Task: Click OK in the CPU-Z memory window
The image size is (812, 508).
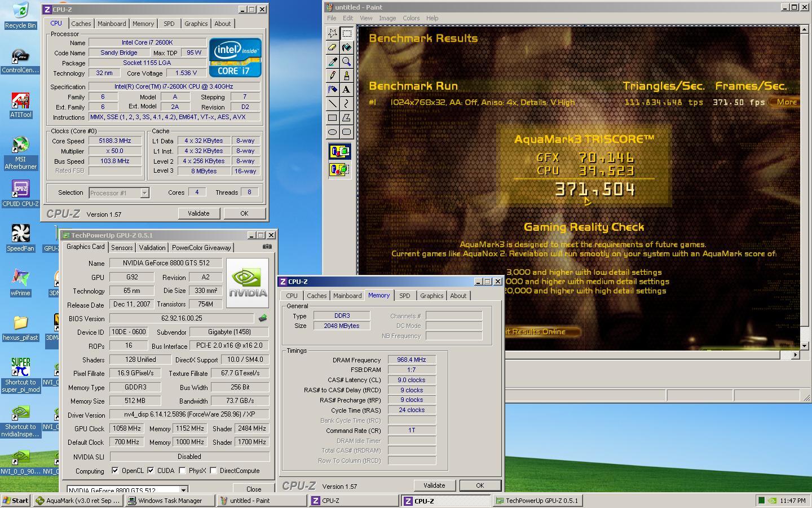Action: [x=480, y=485]
